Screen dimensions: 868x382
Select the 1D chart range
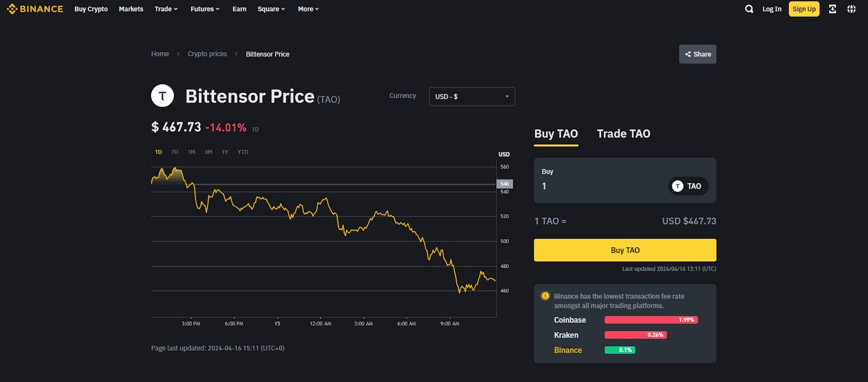coord(158,152)
